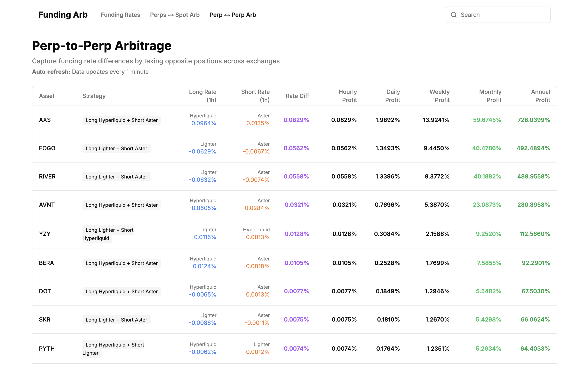Open the Perps ↔ Spot Arb tab
588x366 pixels.
175,15
